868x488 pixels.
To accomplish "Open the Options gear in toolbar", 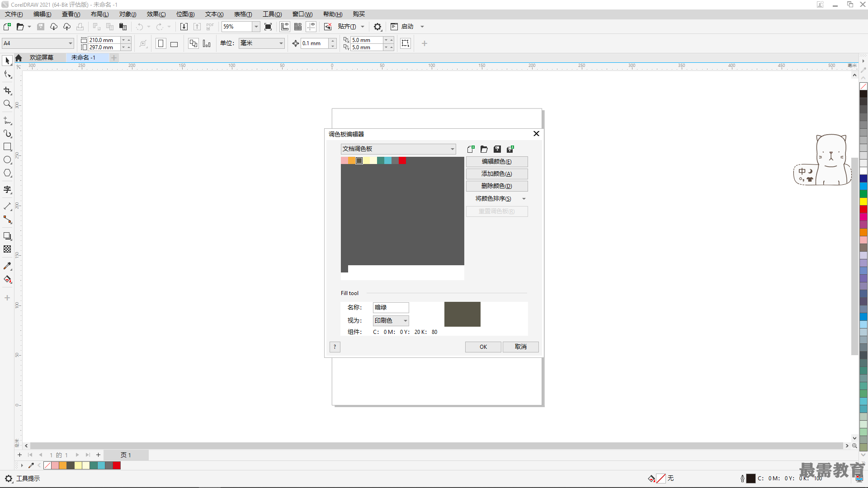I will click(377, 27).
